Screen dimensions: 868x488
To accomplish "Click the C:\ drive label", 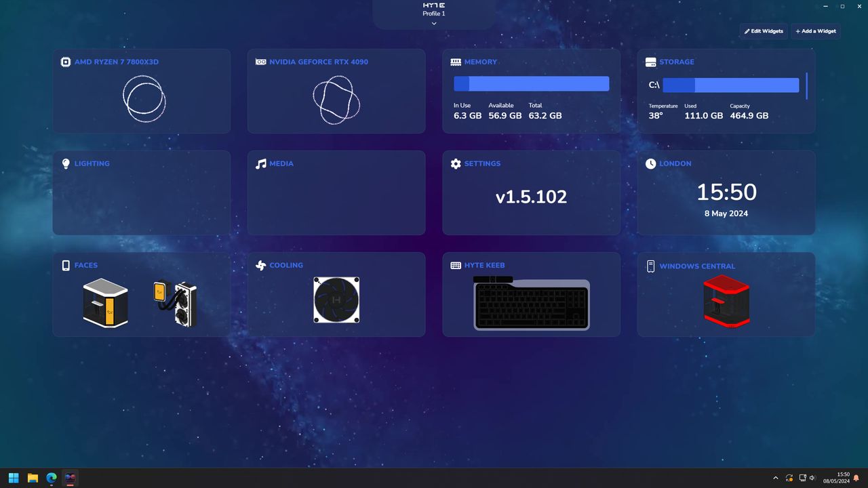I will tap(654, 85).
